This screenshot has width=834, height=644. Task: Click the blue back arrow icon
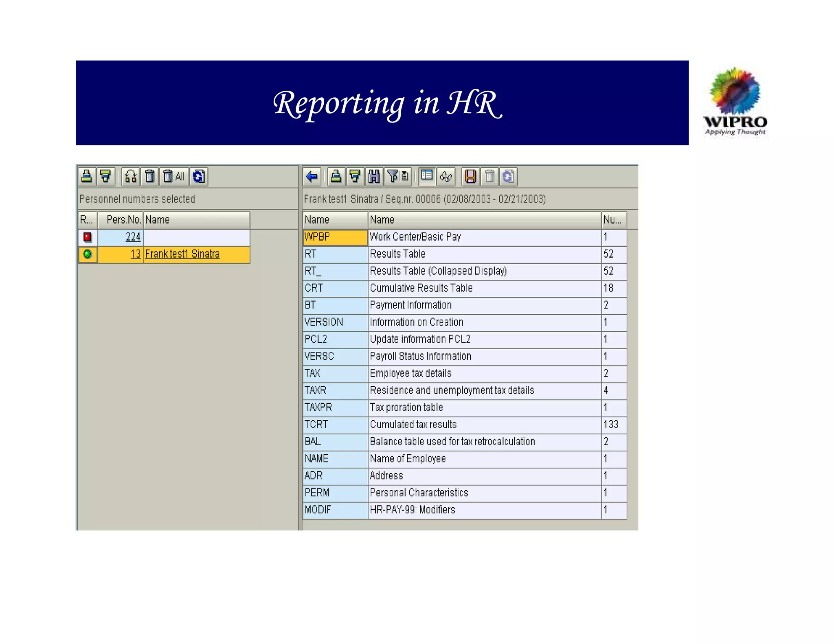click(312, 176)
